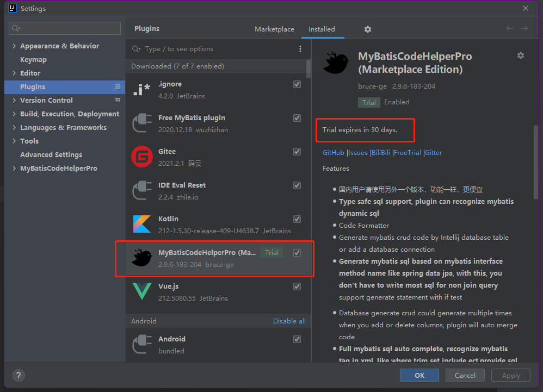543x392 pixels.
Task: Click the Trial tag on MyBatisCodeHelperPro row
Action: pyautogui.click(x=271, y=253)
